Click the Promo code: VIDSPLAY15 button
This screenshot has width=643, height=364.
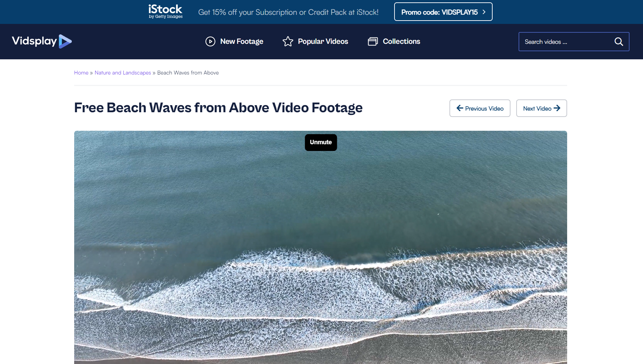[443, 12]
